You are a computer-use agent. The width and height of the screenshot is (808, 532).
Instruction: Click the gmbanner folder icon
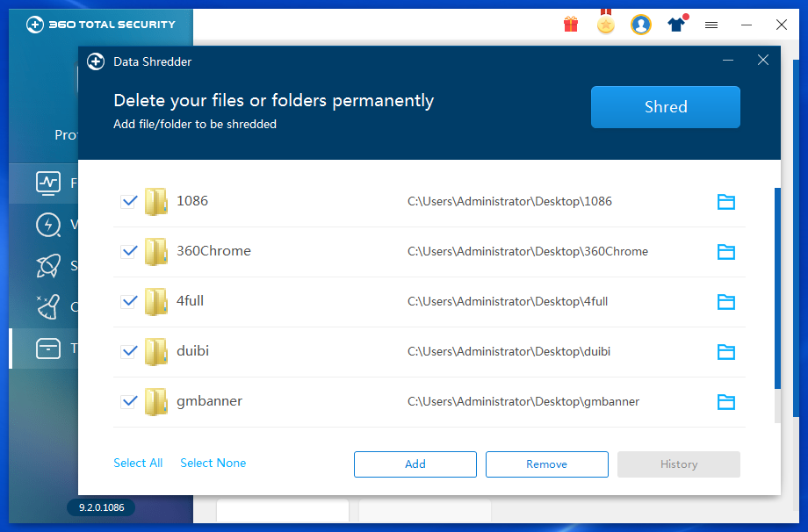click(x=155, y=401)
